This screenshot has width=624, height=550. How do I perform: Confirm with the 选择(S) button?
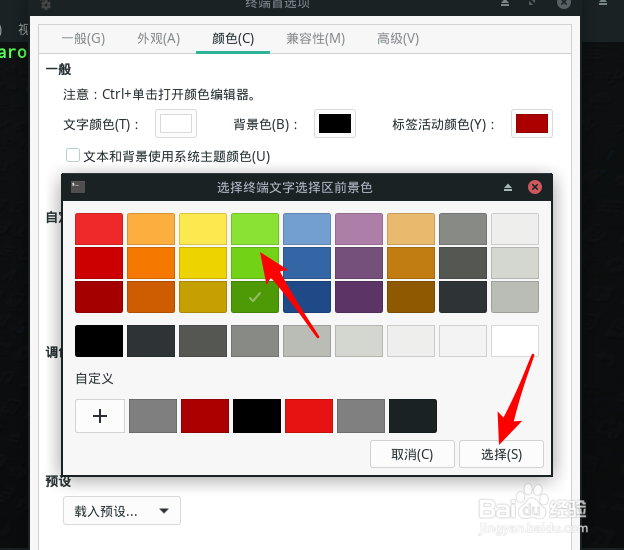click(501, 454)
